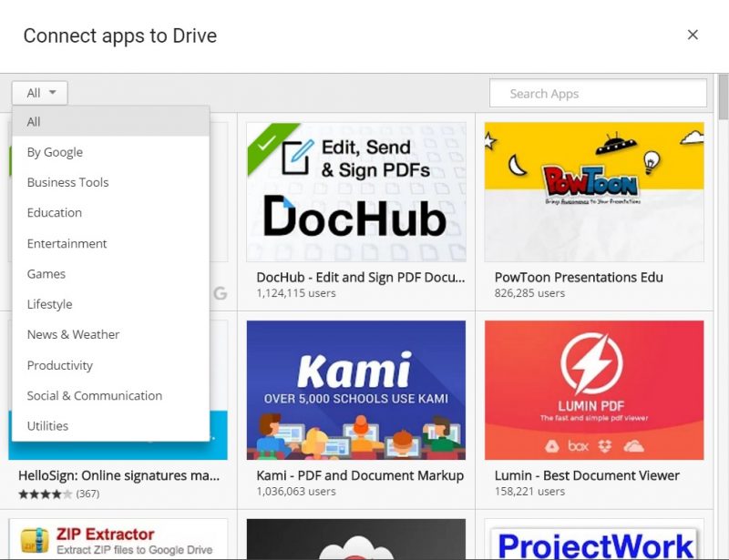
Task: Click PowToon Presentations Edu title
Action: pos(579,277)
